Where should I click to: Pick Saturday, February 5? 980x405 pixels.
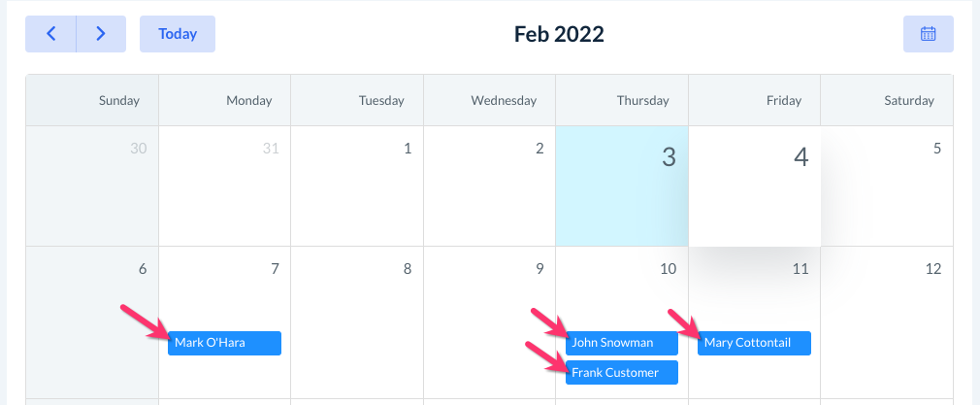[887, 186]
